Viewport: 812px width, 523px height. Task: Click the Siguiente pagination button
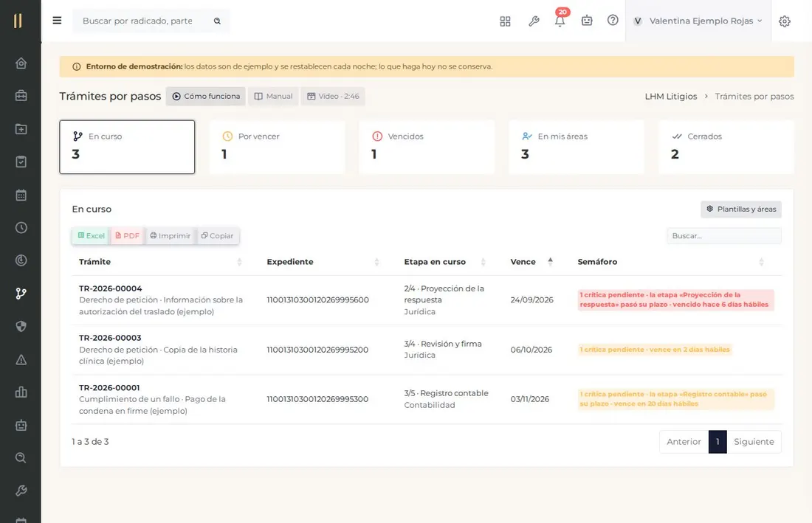tap(754, 442)
